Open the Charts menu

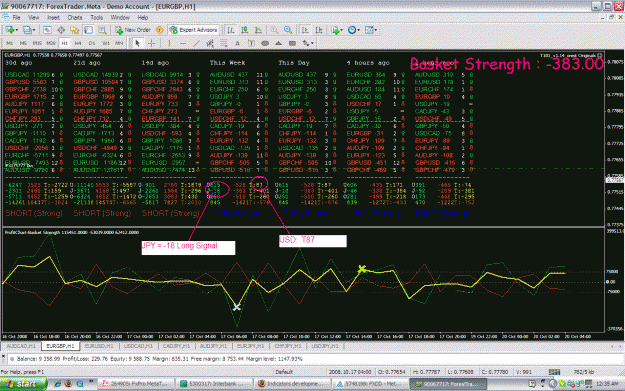75,18
